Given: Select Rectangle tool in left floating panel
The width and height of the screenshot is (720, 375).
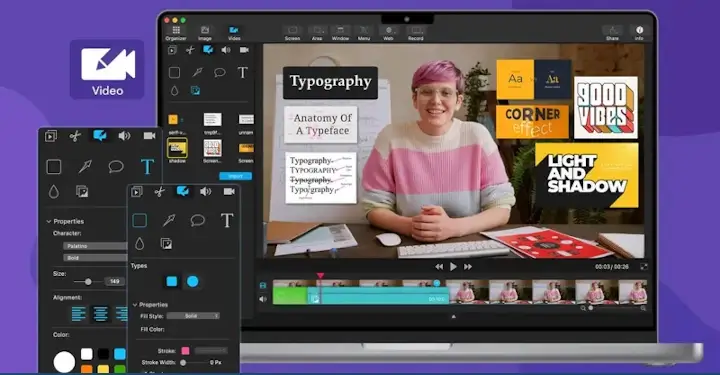Looking at the screenshot, I should coord(54,167).
